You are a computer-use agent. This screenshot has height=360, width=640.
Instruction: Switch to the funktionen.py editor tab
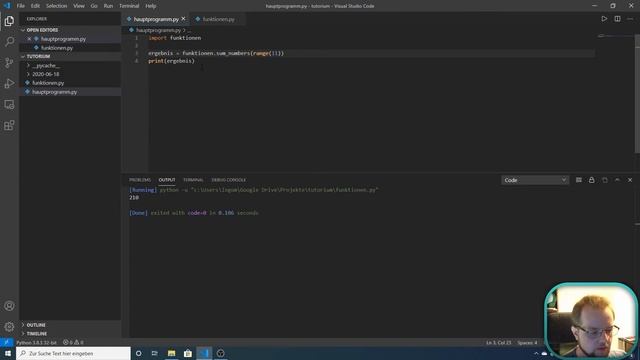coord(218,19)
